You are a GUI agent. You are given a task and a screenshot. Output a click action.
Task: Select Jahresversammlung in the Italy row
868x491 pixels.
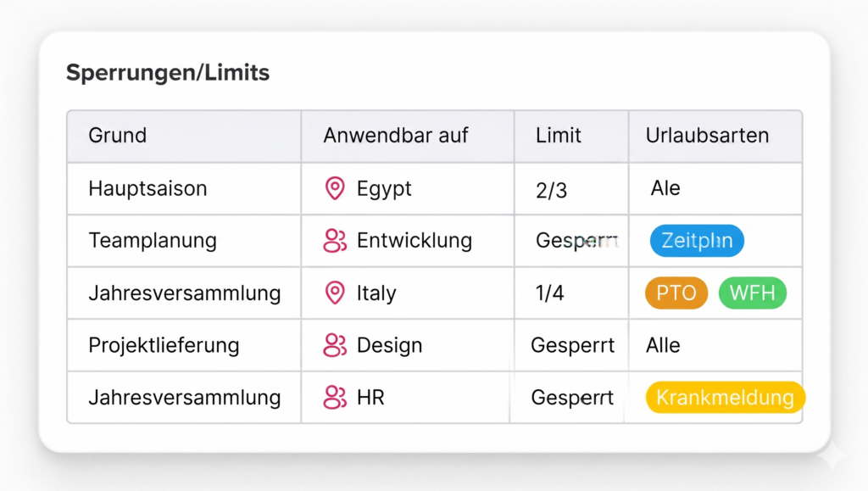coord(186,293)
